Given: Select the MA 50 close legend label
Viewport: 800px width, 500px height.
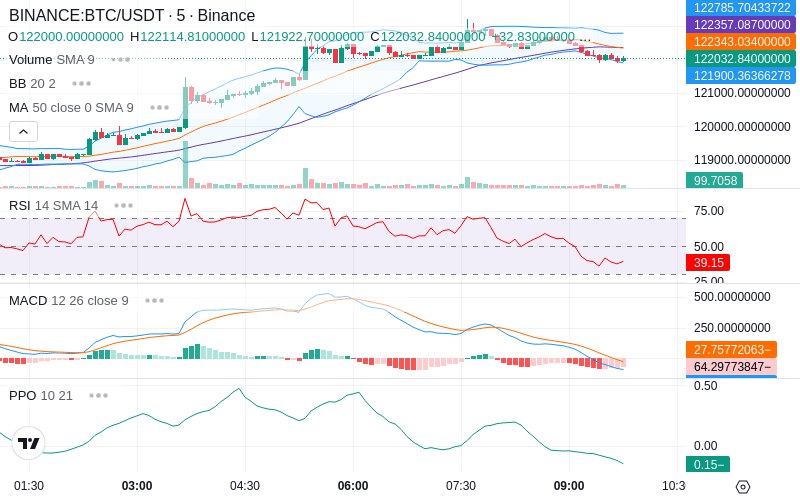Looking at the screenshot, I should tap(71, 108).
